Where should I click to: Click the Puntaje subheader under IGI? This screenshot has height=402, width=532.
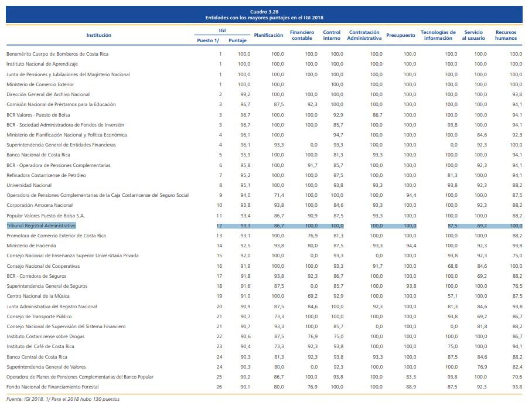tap(238, 40)
